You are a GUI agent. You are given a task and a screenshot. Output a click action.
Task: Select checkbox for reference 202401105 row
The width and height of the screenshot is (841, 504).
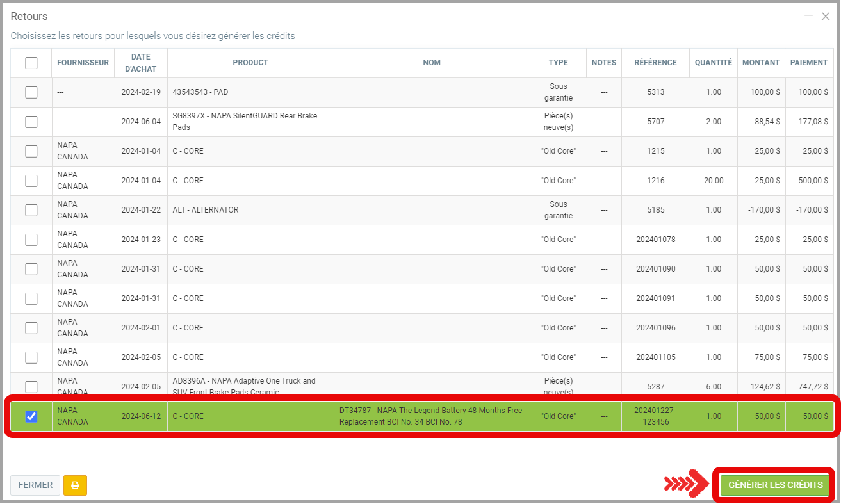[31, 357]
